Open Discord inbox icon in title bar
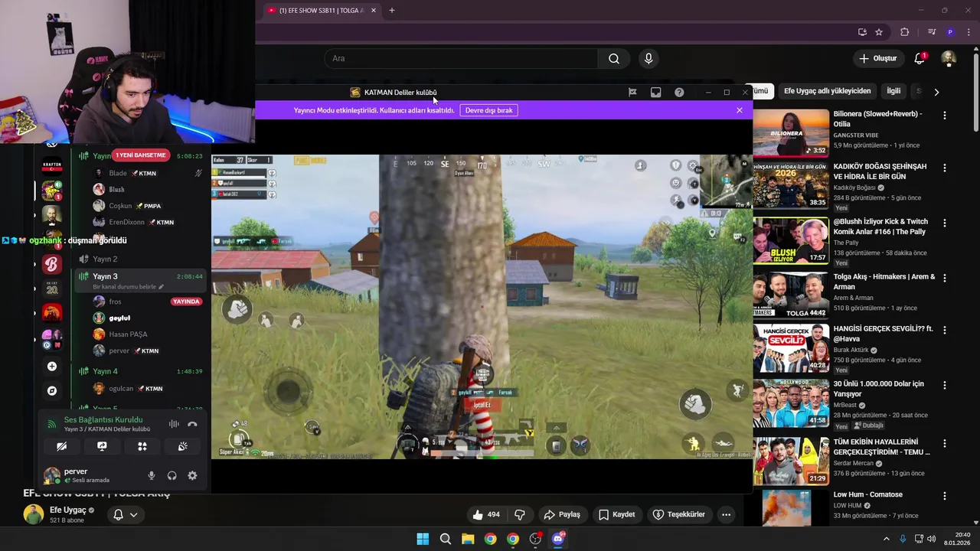This screenshot has height=551, width=980. click(656, 92)
